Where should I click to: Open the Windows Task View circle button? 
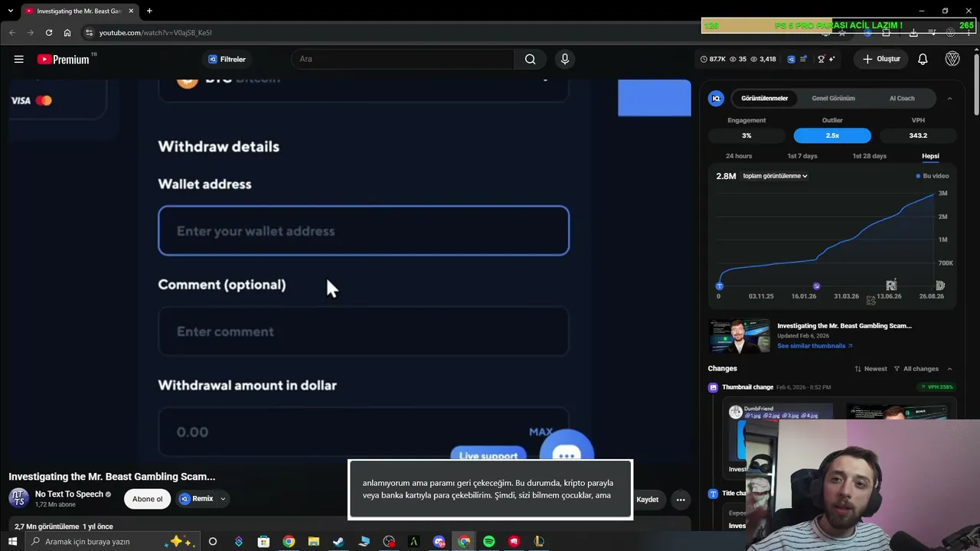213,542
